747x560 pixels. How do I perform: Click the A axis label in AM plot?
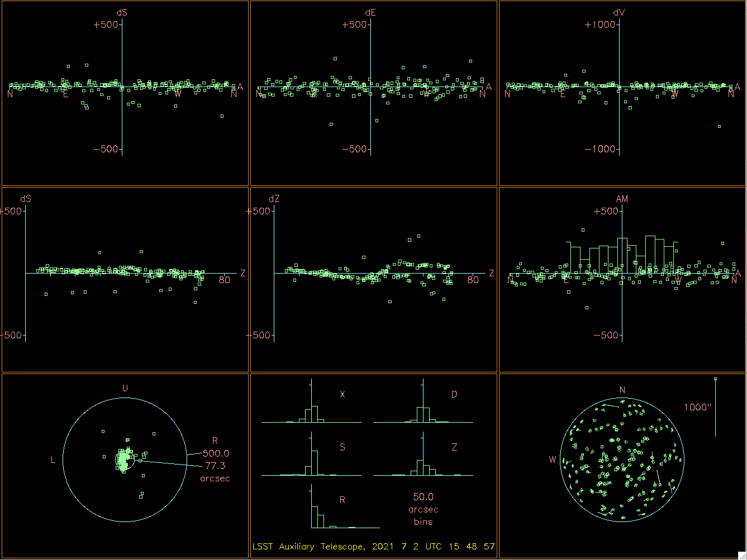(738, 273)
